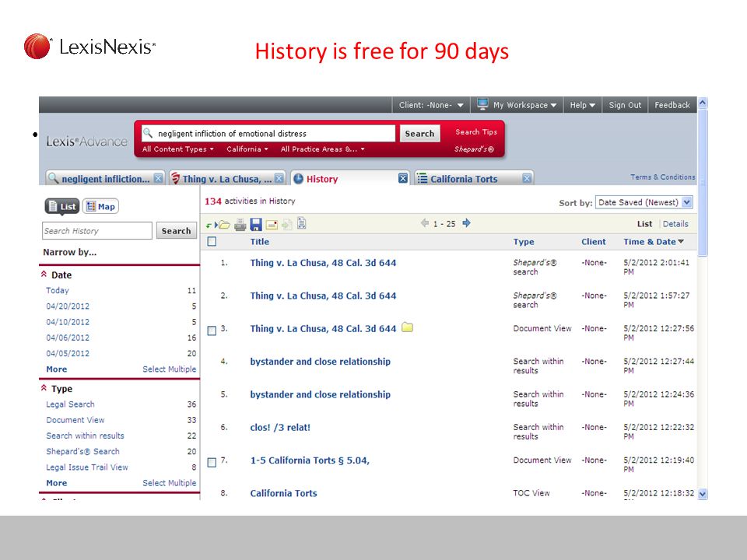This screenshot has height=560, width=747.
Task: Open Search Tips link
Action: tap(476, 132)
